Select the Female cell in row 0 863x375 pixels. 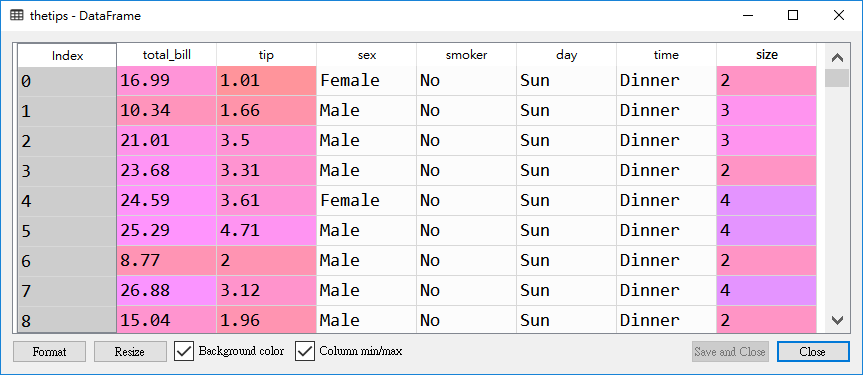367,81
